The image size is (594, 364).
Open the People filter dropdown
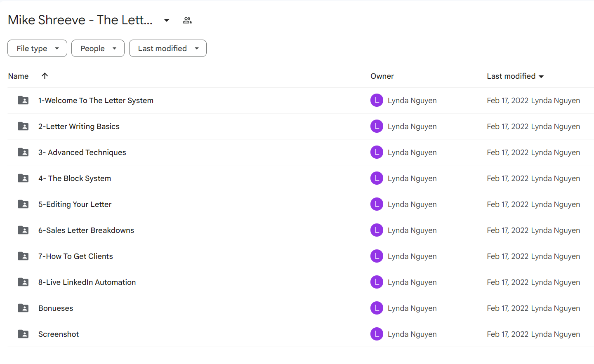98,48
